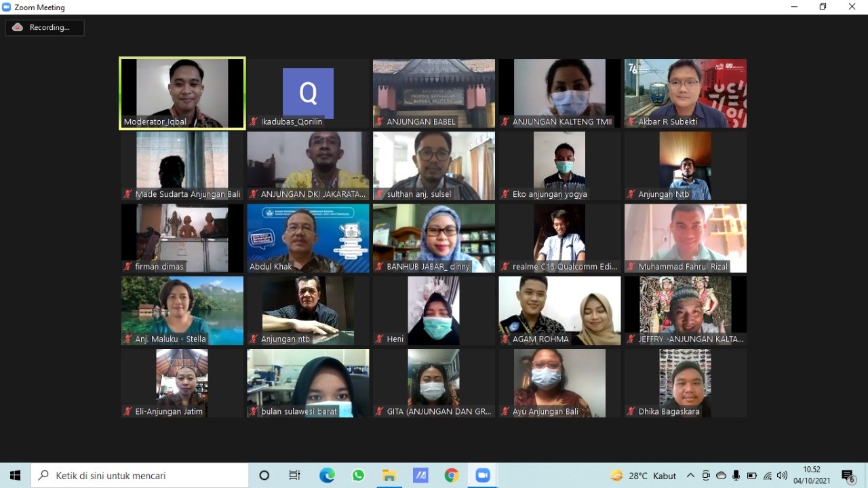Open the Windows Start menu

pyautogui.click(x=15, y=475)
